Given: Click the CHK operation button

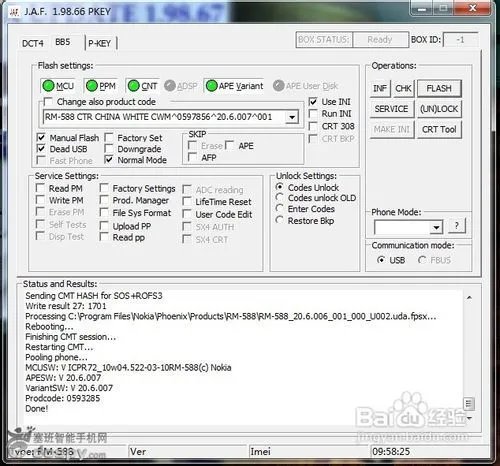Looking at the screenshot, I should 403,88.
